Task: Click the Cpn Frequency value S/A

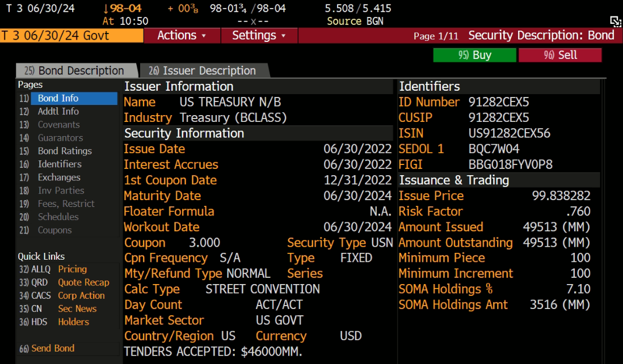Action: coord(230,258)
